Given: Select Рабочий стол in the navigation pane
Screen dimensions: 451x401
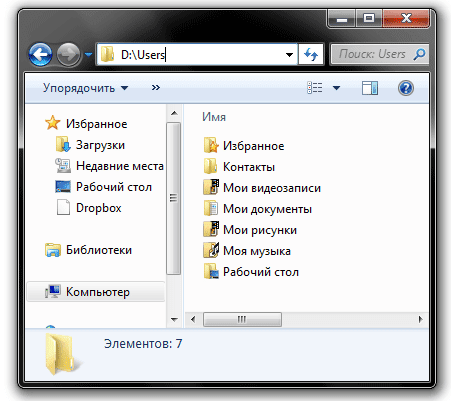Looking at the screenshot, I should pyautogui.click(x=103, y=187).
